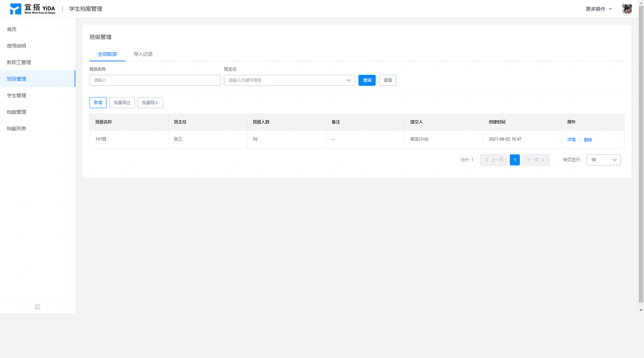Click the 张三 teacher cell
Image resolution: width=644 pixels, height=358 pixels.
tap(208, 139)
